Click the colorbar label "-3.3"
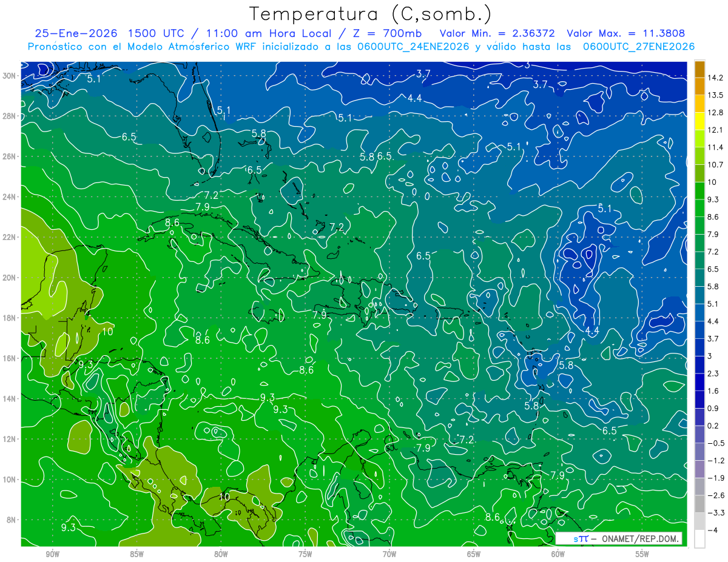Image resolution: width=728 pixels, height=562 pixels. tap(716, 513)
